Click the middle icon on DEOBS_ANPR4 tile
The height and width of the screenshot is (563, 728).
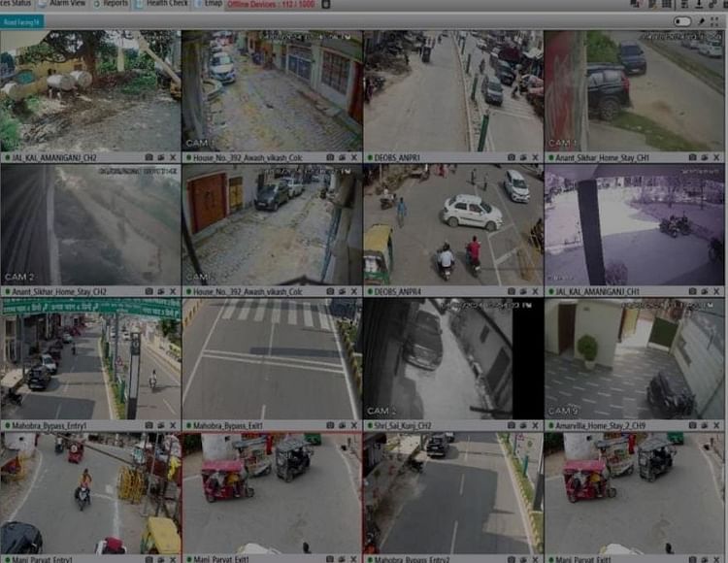coord(523,290)
